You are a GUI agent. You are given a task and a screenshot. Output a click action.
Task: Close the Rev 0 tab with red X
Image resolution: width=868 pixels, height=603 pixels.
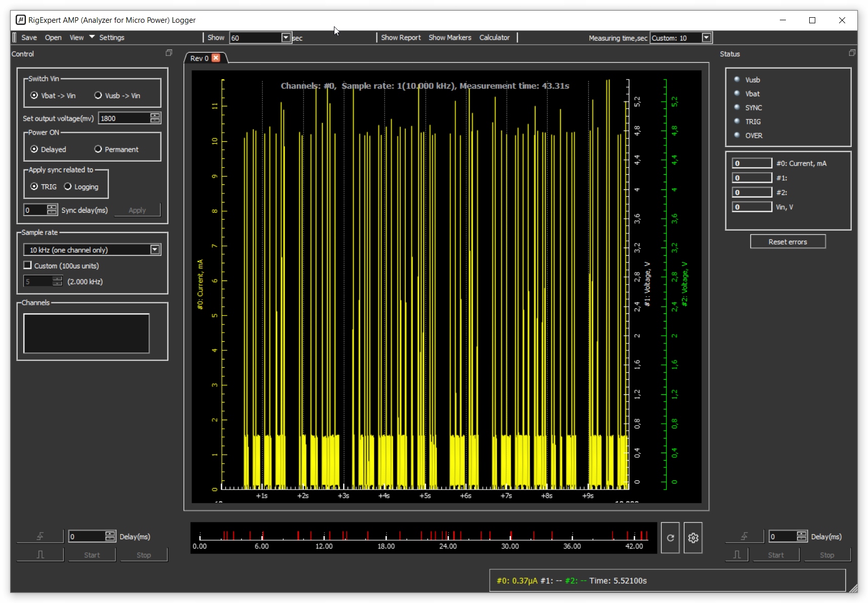[216, 58]
